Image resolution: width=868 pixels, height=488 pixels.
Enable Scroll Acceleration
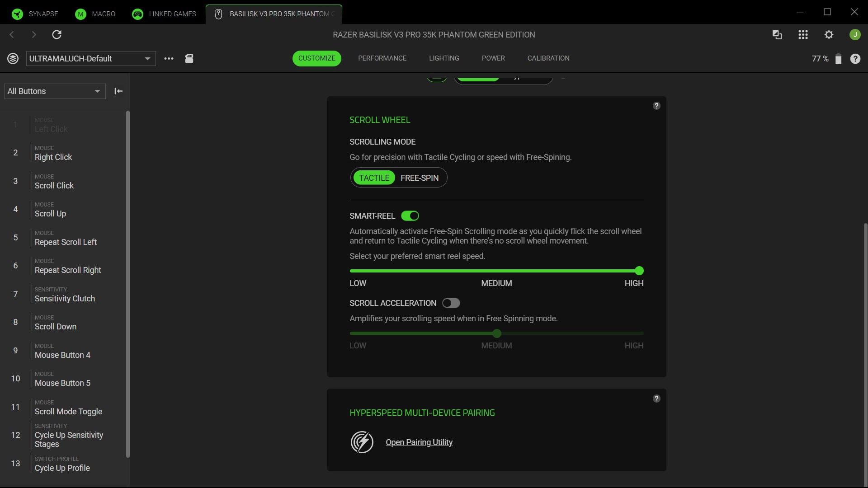tap(451, 303)
